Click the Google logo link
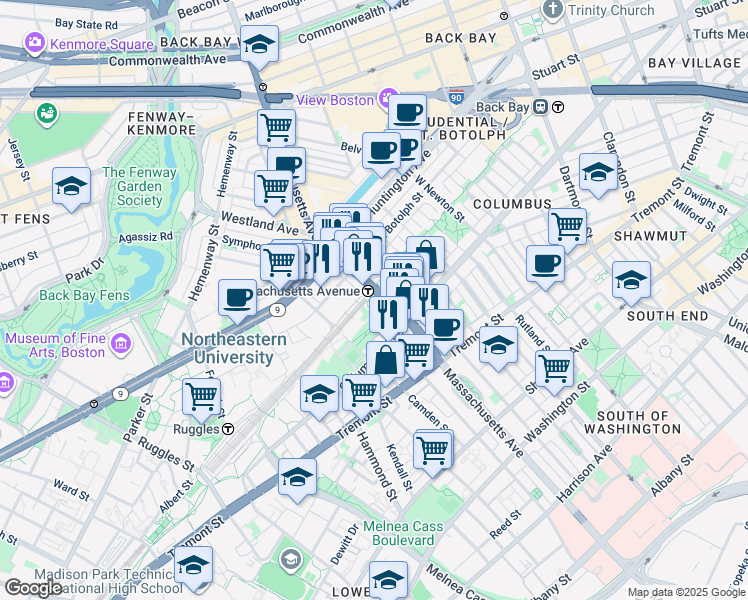This screenshot has height=600, width=748. click(33, 588)
